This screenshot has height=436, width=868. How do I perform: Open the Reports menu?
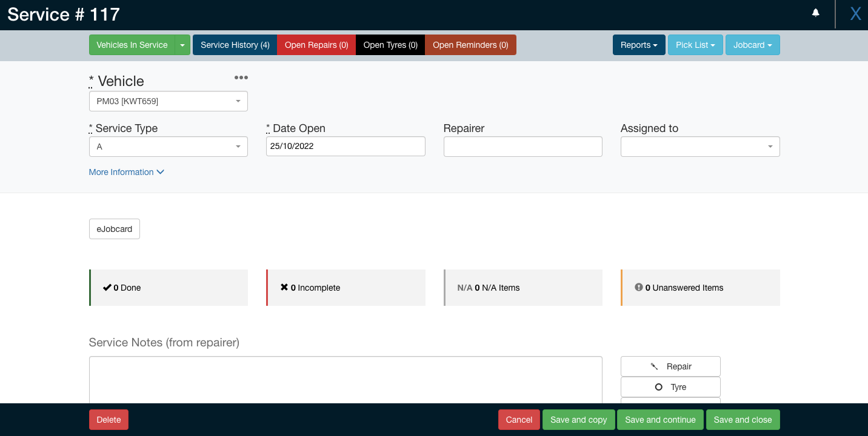click(x=639, y=45)
